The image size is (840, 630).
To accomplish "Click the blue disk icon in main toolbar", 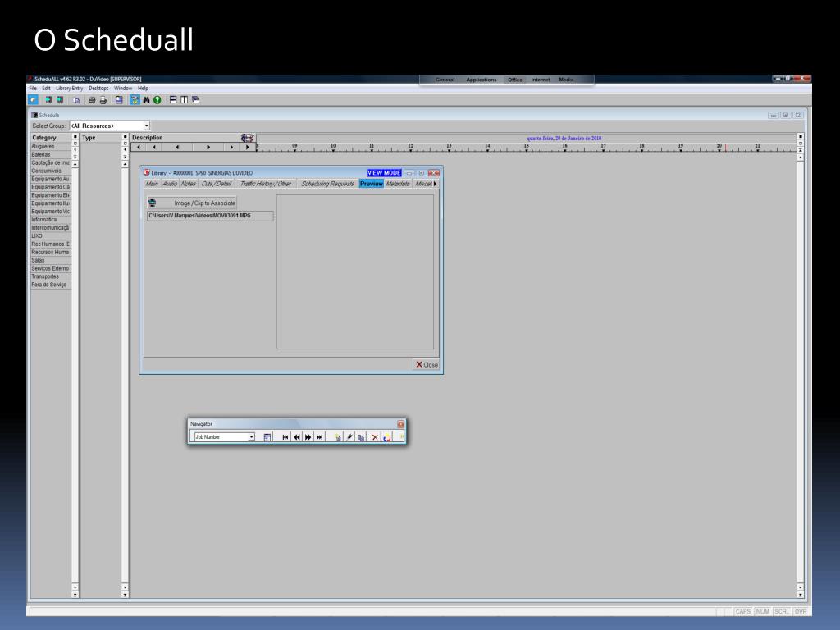I will (x=119, y=100).
